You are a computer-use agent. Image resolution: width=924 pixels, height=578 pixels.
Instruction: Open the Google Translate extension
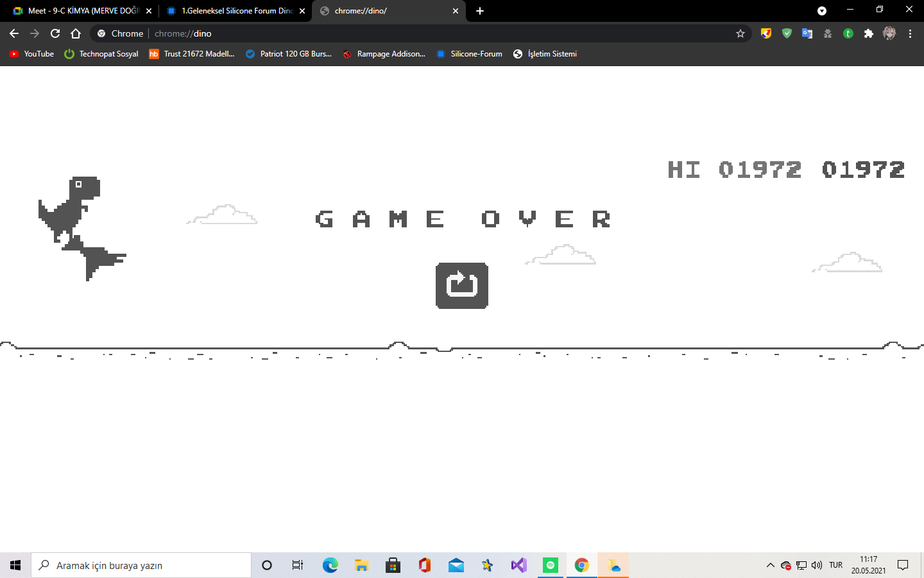807,33
